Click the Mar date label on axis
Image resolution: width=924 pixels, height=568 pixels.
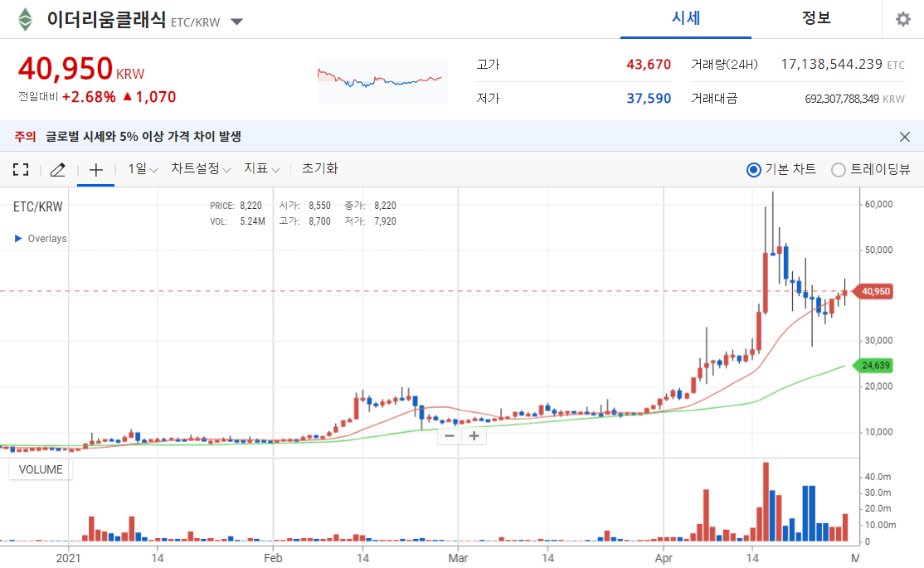tap(458, 557)
